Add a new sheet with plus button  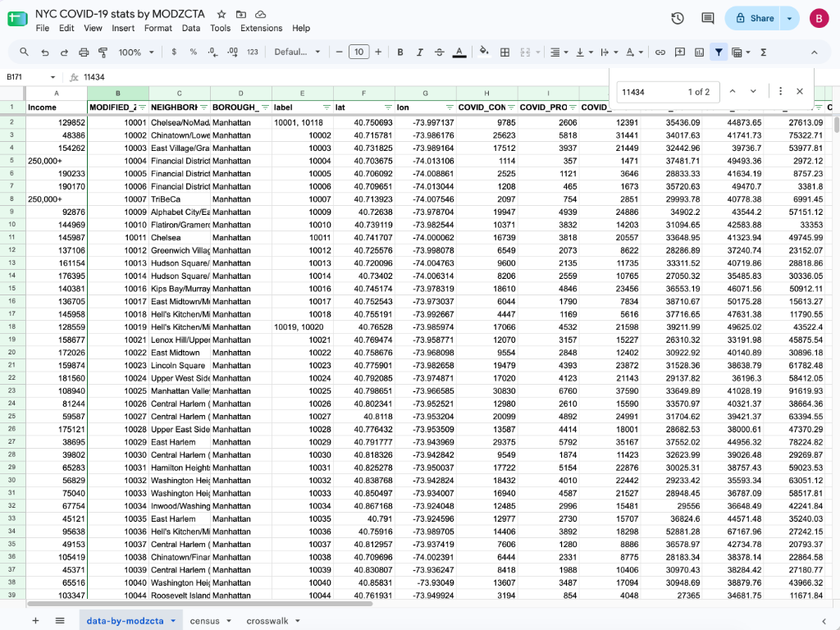point(35,620)
